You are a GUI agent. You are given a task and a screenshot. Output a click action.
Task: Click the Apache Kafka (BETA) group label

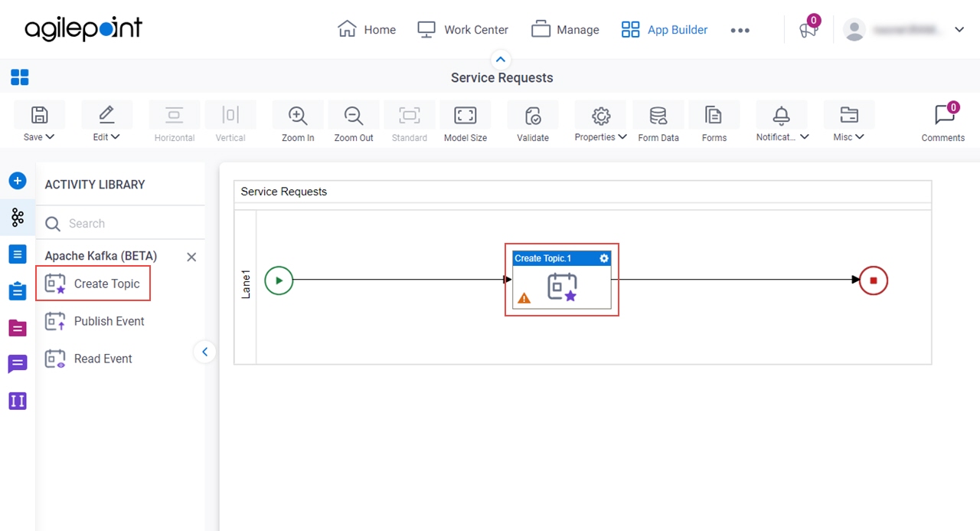point(101,256)
